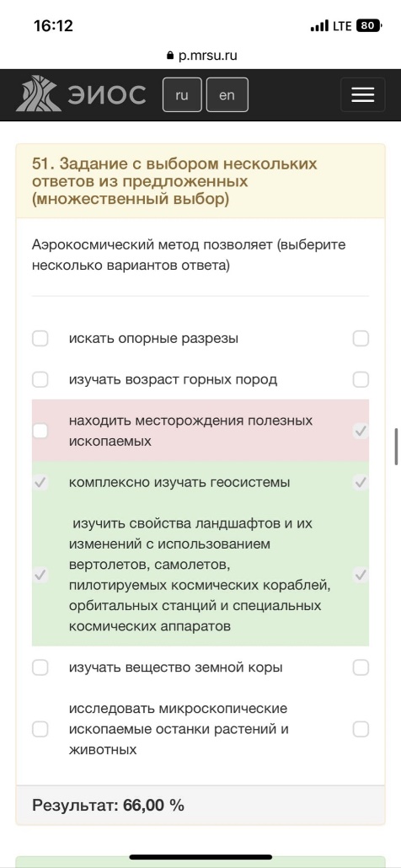Toggle left checkmark of the landscapes properties answer
The width and height of the screenshot is (401, 868).
40,576
